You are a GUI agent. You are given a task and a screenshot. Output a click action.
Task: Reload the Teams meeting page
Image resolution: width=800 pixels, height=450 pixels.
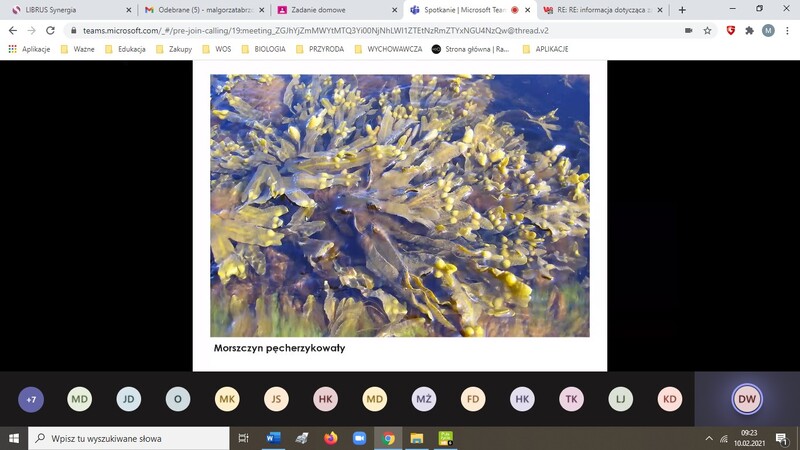pos(51,30)
